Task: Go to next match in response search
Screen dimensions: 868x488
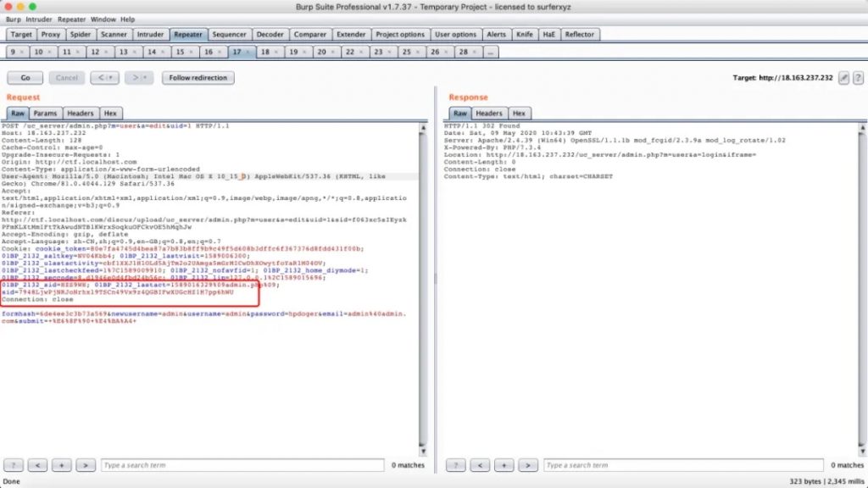Action: tap(527, 465)
